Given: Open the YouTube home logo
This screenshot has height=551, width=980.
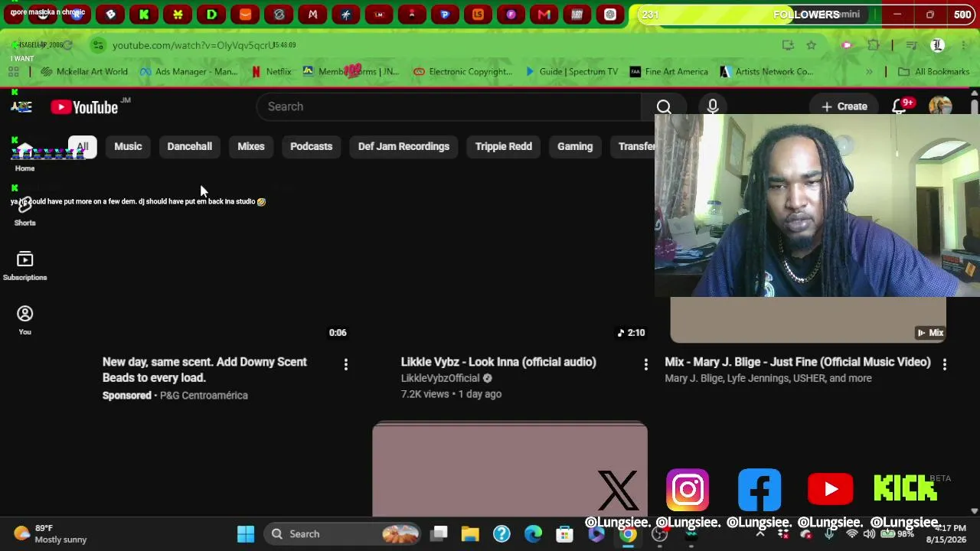Looking at the screenshot, I should coord(84,107).
